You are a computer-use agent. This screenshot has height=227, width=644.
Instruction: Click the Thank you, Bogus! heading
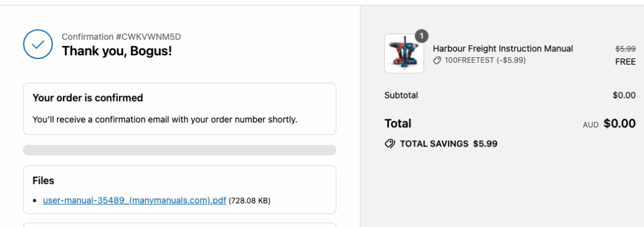[x=116, y=51]
